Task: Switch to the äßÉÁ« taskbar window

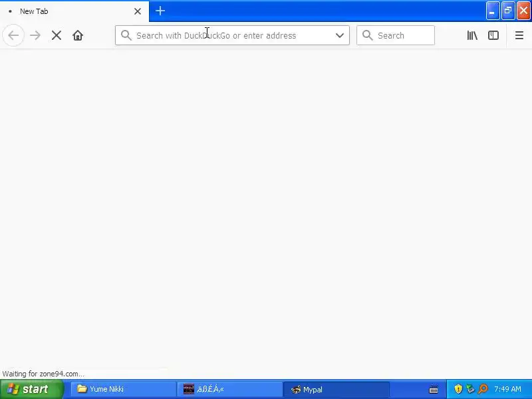Action: click(x=229, y=389)
